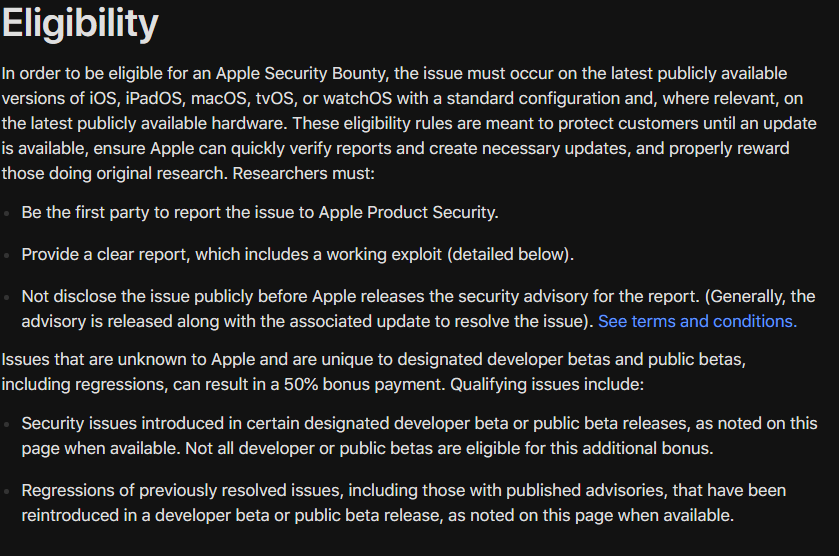Click the bullet dot before "Provide a clear report"
839x556 pixels.
tap(6, 255)
